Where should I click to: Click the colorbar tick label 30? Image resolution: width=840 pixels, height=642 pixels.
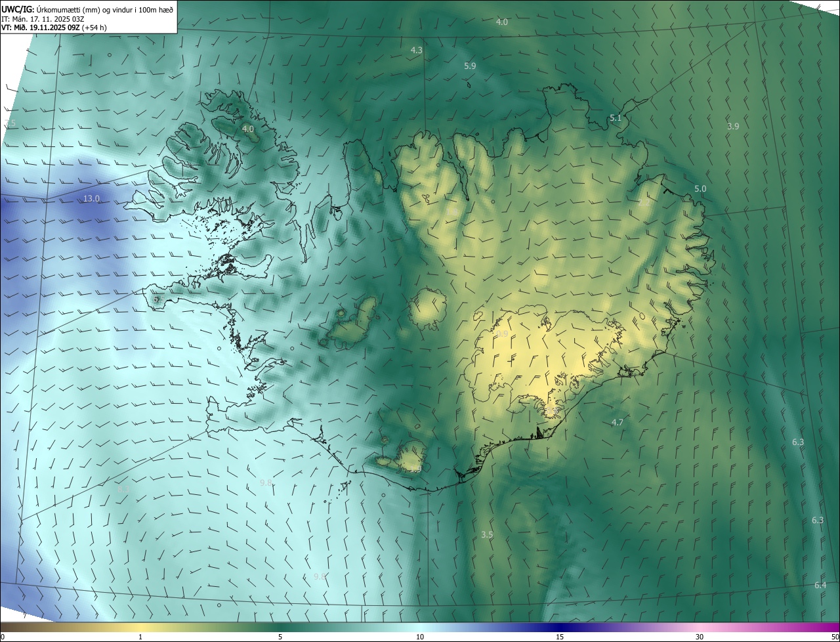point(700,637)
